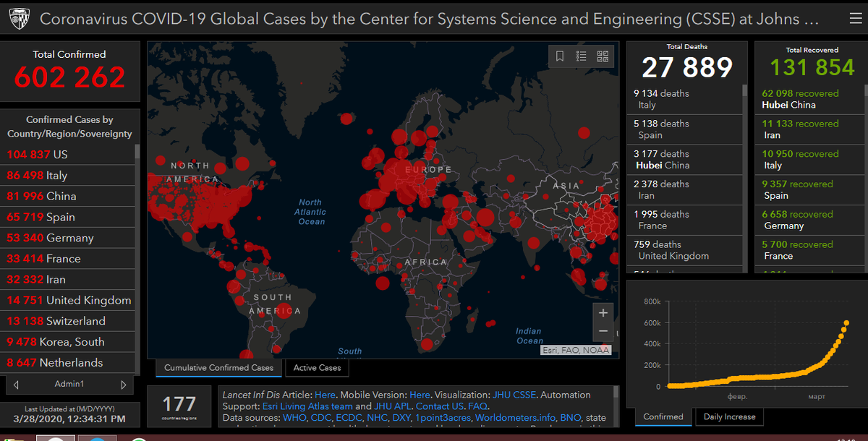Image resolution: width=868 pixels, height=441 pixels.
Task: Click 1 995 deaths France entry
Action: [684, 220]
